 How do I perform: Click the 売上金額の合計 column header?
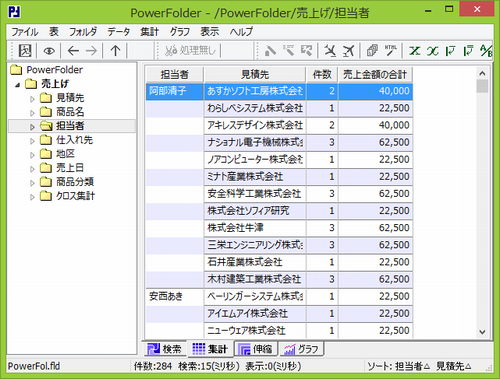coord(375,74)
